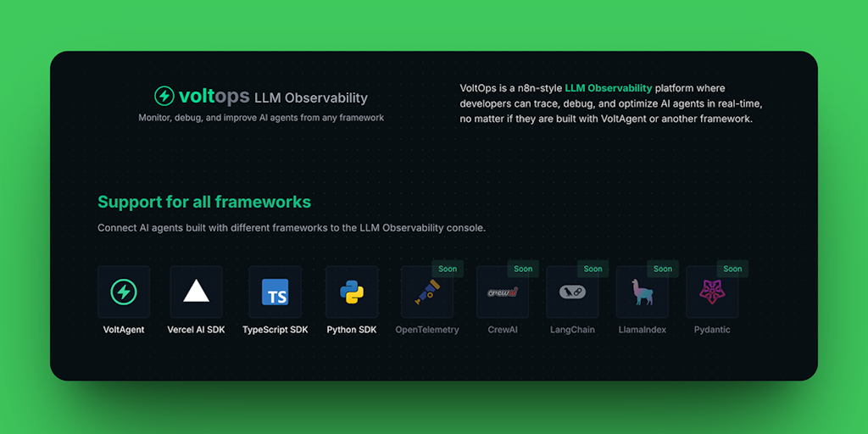Click the Support for all frameworks heading

tap(204, 202)
